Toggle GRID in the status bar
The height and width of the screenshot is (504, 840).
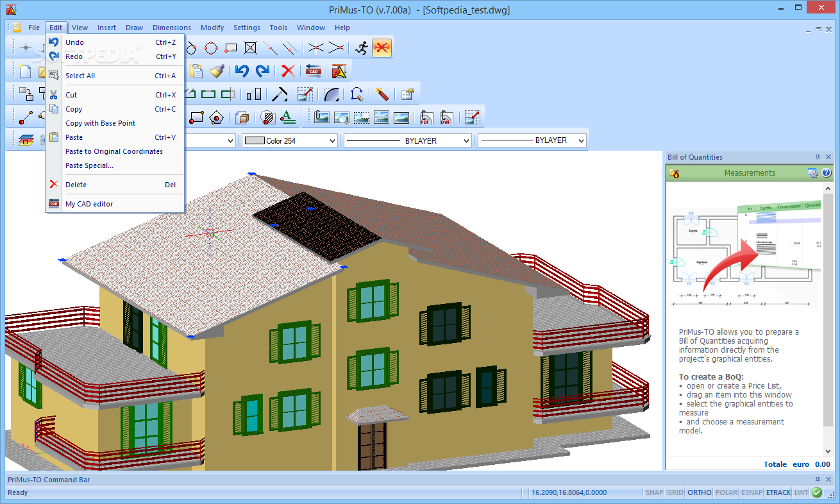675,492
